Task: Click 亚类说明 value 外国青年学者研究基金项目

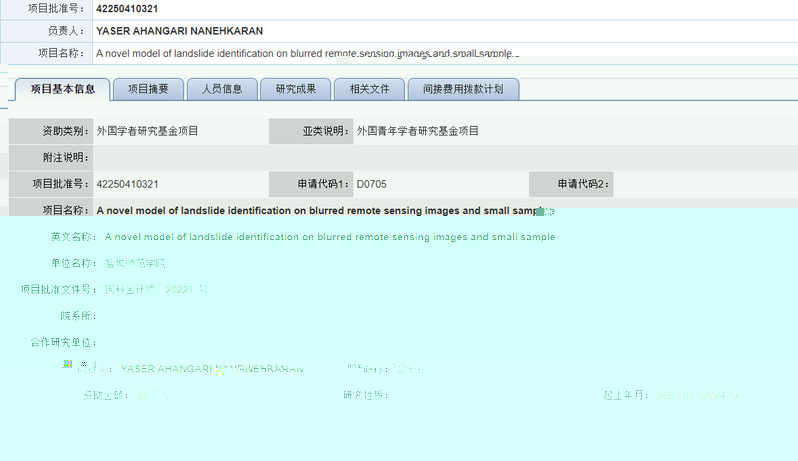Action: coord(418,131)
